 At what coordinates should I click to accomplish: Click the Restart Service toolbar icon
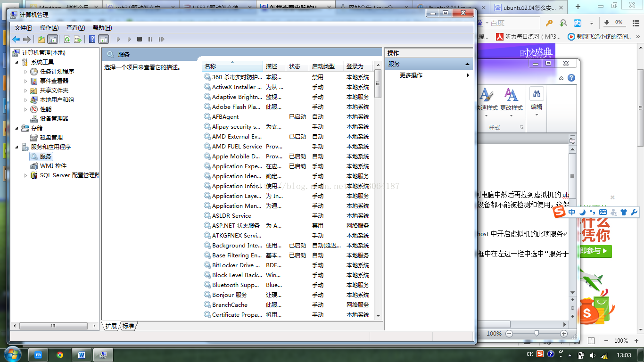(x=161, y=40)
